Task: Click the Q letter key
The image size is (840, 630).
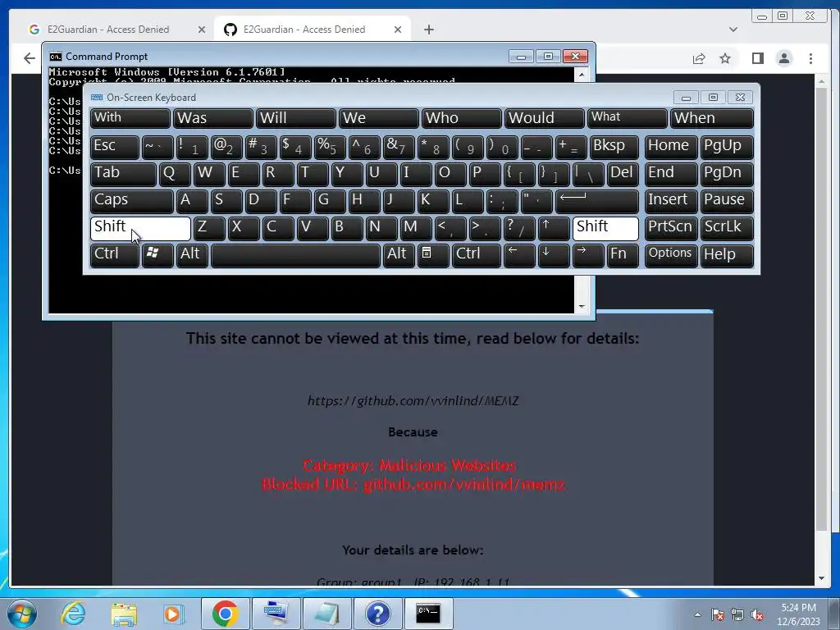Action: click(175, 174)
